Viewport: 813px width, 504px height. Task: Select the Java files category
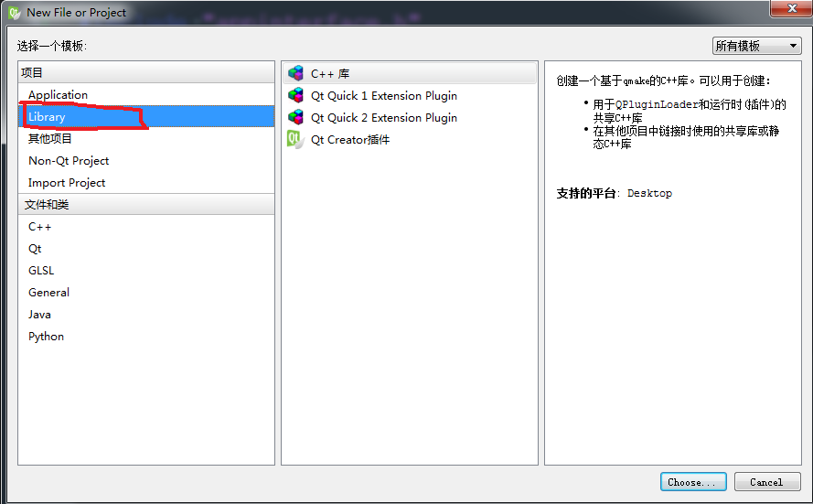point(146,315)
